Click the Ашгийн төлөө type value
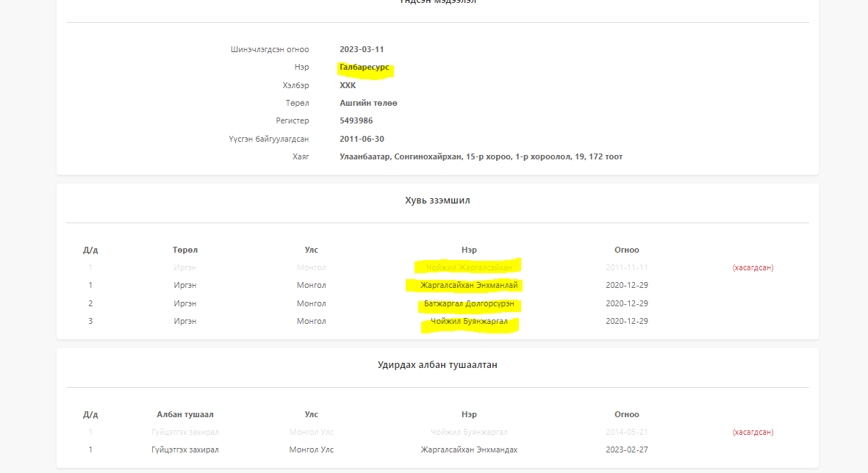This screenshot has width=868, height=473. point(368,104)
